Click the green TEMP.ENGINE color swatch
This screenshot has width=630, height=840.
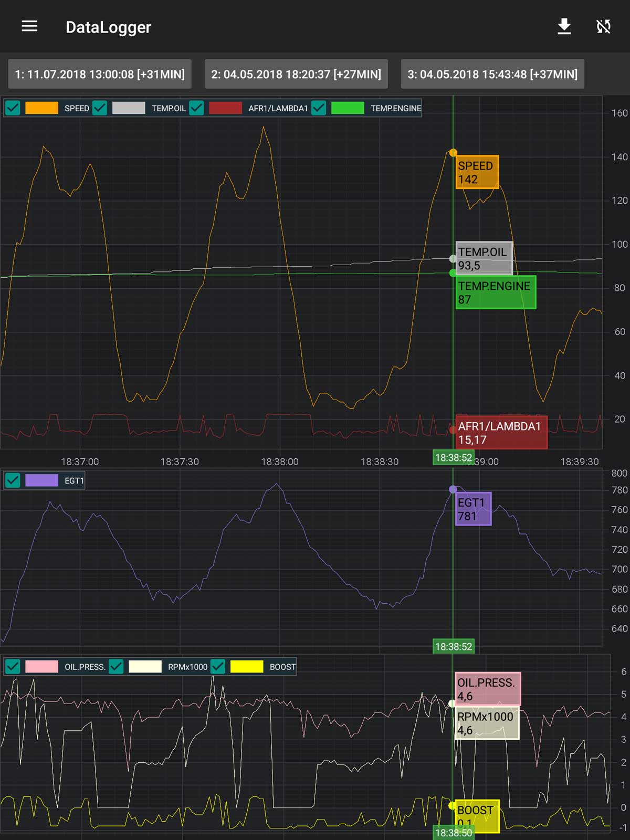click(348, 108)
